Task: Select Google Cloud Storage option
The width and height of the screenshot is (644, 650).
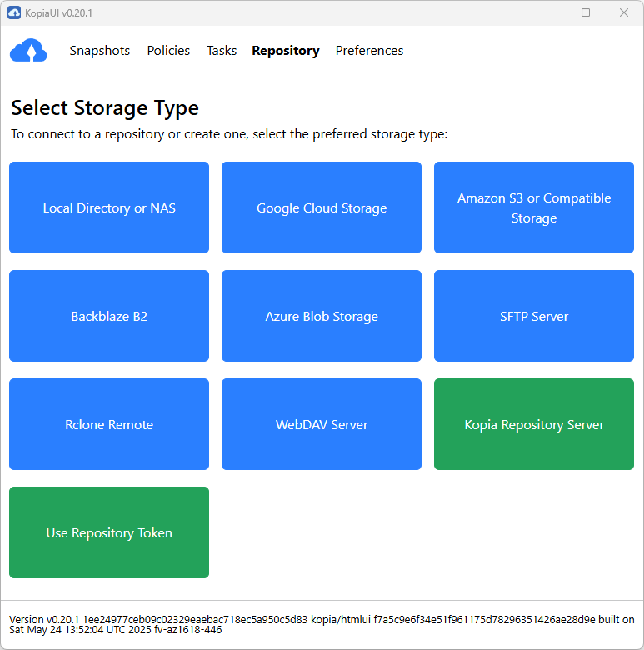Action: [x=322, y=207]
